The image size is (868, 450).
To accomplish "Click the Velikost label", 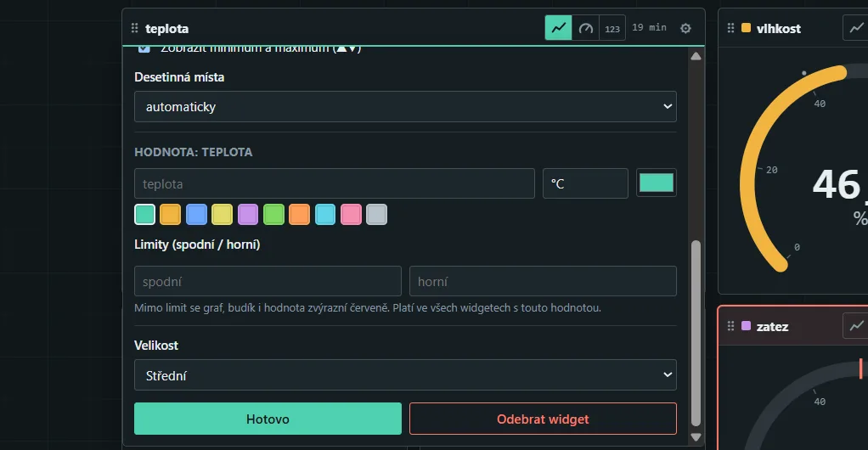I will (x=156, y=345).
